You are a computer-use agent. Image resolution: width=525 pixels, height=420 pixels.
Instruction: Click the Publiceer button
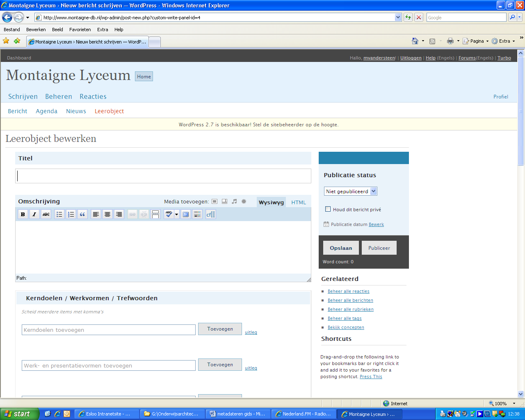point(379,248)
